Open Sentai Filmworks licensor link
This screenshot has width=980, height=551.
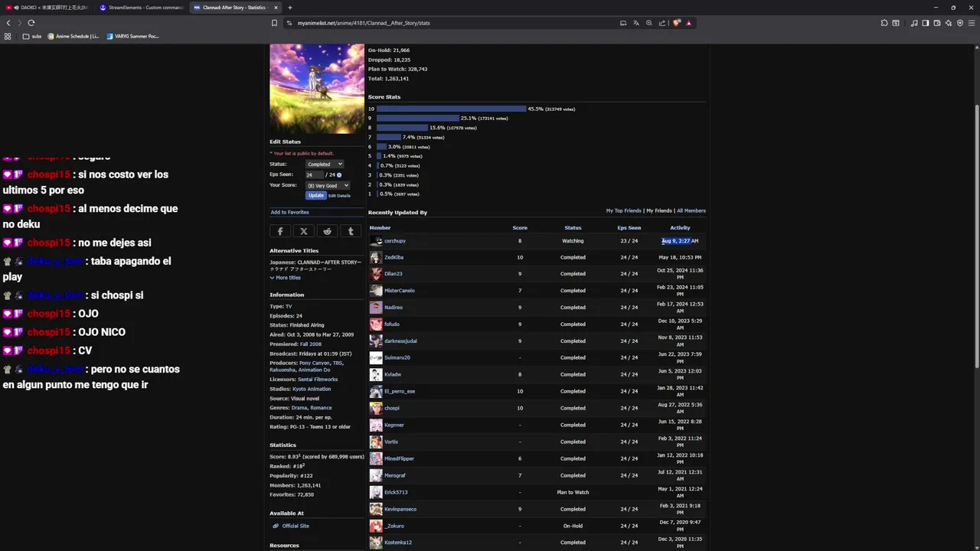(x=318, y=380)
